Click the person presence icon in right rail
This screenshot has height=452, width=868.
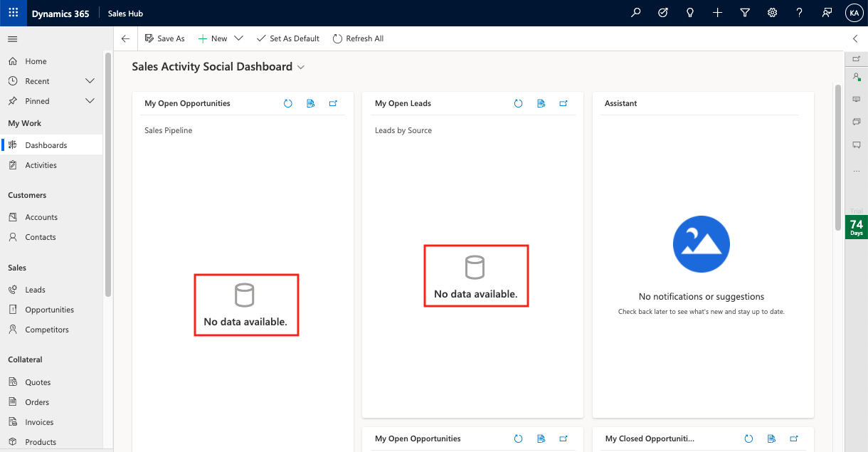[857, 77]
